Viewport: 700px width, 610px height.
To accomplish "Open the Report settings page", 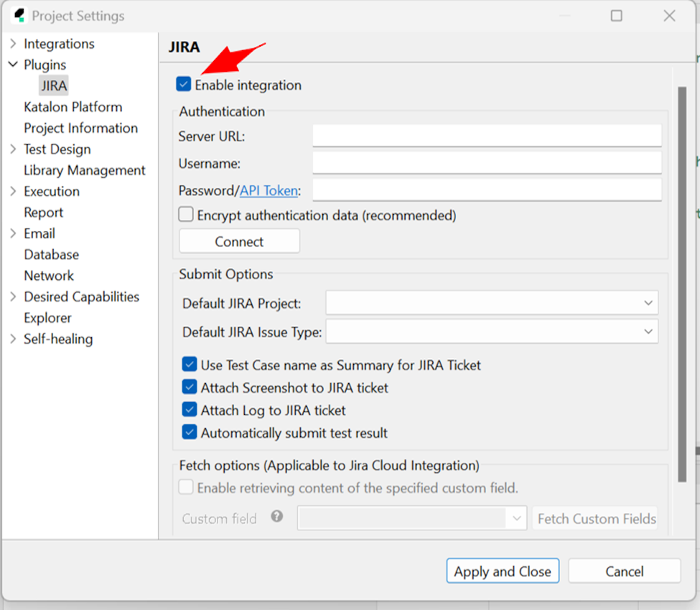I will [43, 212].
